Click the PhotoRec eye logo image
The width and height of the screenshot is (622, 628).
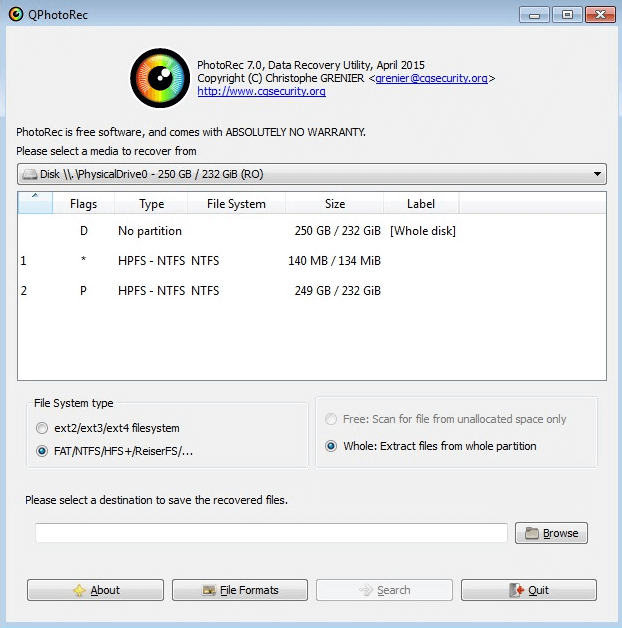pos(160,78)
